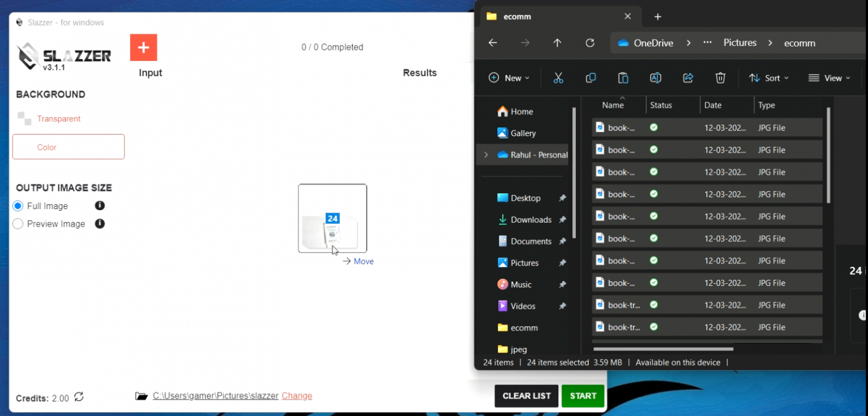The width and height of the screenshot is (868, 416).
Task: Click the image batch thumbnail showing 24
Action: click(x=332, y=218)
